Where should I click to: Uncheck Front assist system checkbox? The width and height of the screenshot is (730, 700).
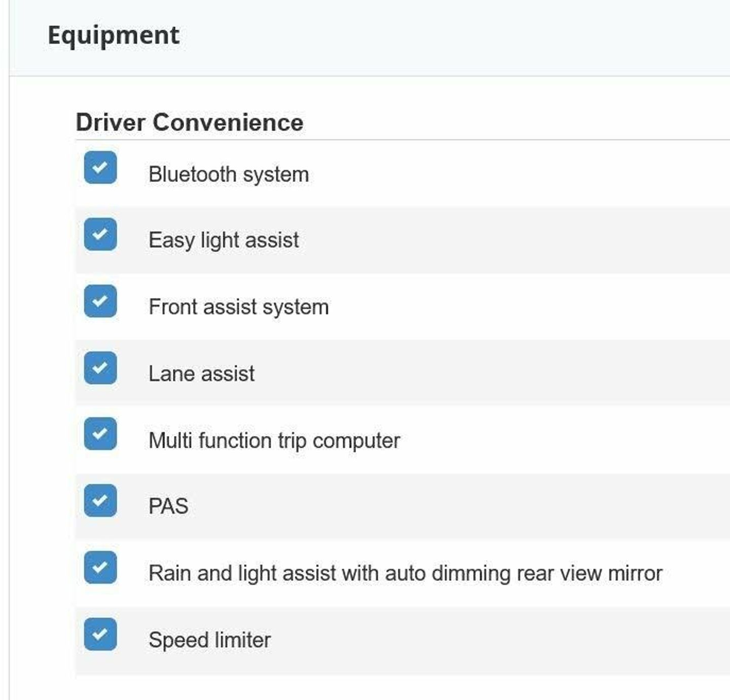(x=100, y=301)
